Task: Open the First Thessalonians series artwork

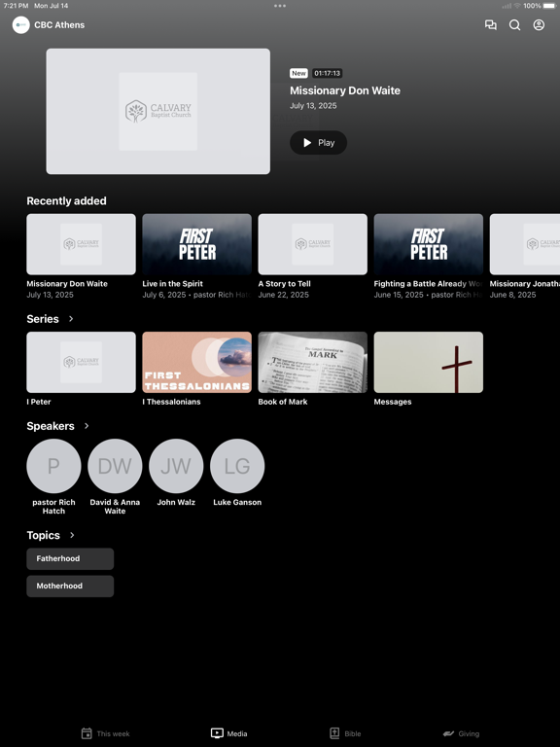Action: 196,362
